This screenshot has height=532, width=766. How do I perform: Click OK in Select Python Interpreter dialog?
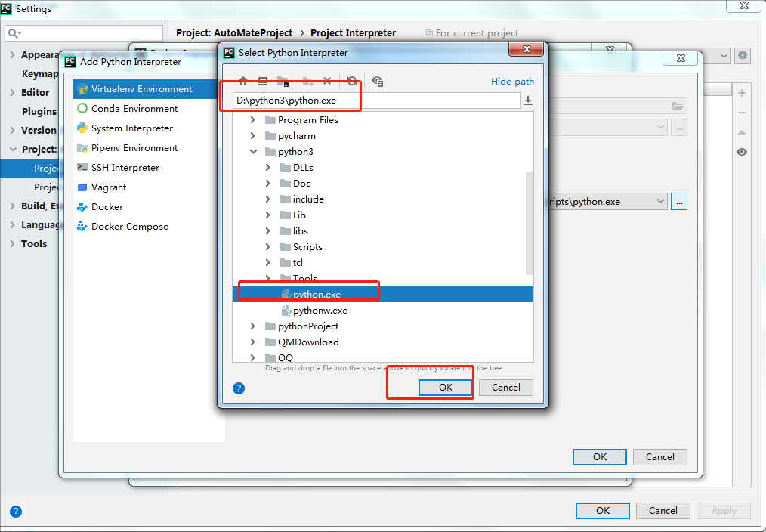(446, 388)
